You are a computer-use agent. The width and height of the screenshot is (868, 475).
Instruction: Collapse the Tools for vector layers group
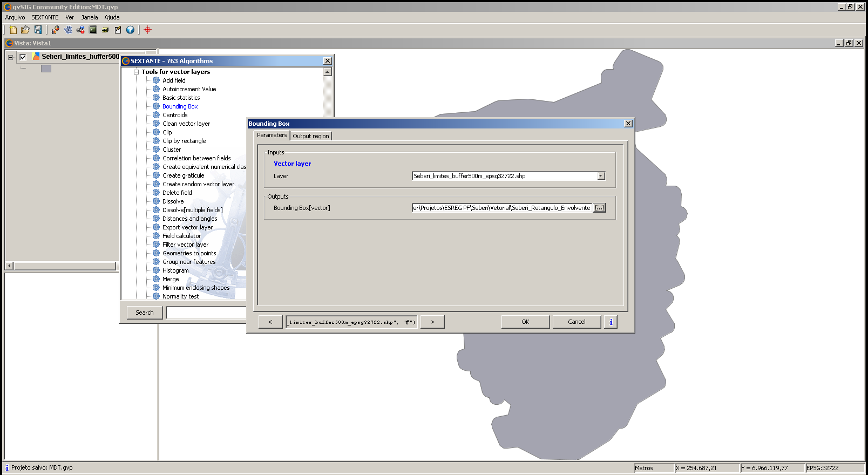pos(137,72)
